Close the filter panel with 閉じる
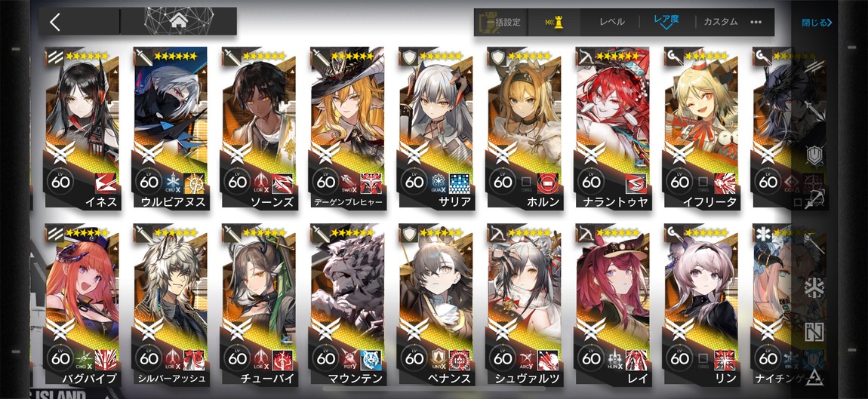This screenshot has width=868, height=399. (817, 23)
